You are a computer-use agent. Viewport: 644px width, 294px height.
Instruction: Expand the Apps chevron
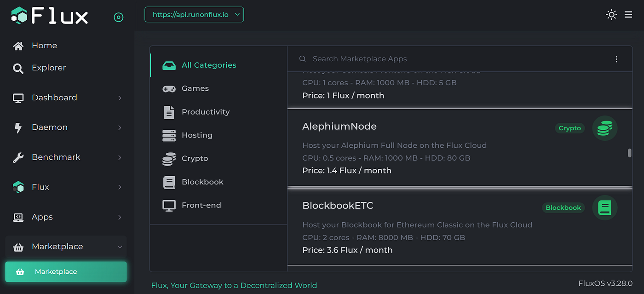(120, 217)
